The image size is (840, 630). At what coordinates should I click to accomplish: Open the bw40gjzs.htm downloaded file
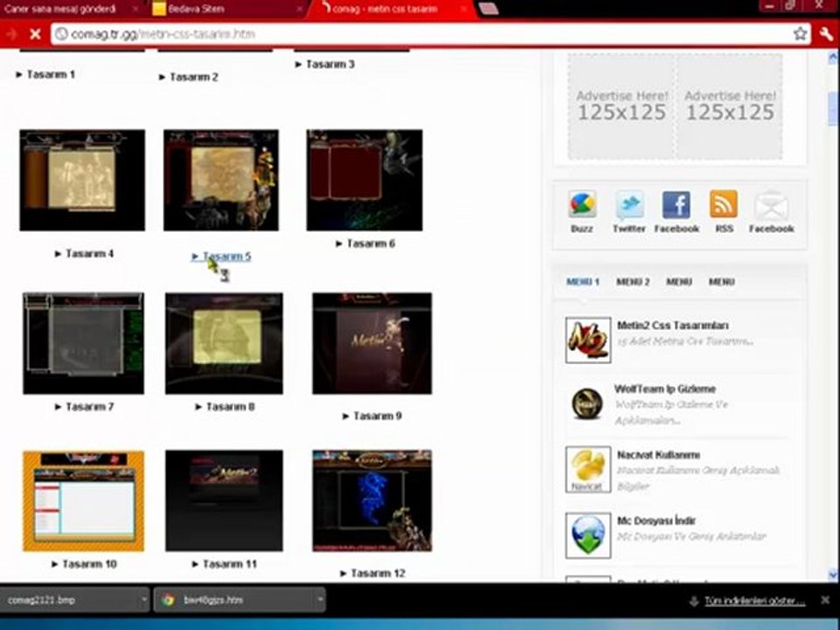(234, 600)
